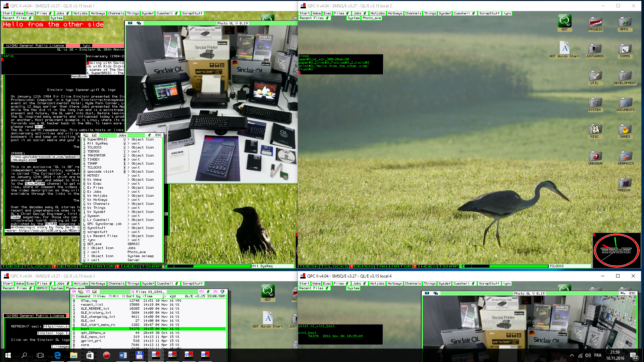Click the TCLOCKS bar button in window 1
The height and width of the screenshot is (362, 644).
37,266
